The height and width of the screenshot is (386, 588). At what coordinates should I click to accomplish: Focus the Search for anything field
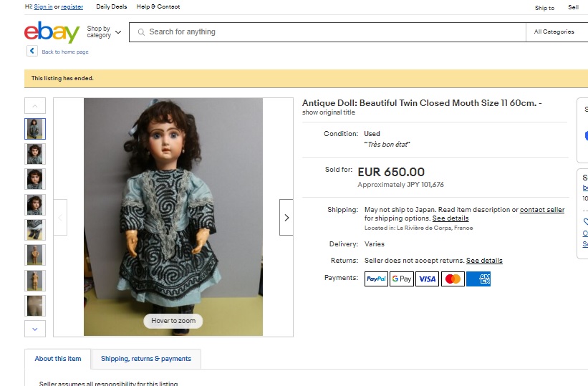(327, 32)
